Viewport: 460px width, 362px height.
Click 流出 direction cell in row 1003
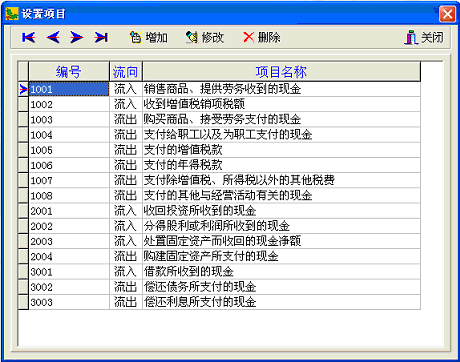pos(126,120)
